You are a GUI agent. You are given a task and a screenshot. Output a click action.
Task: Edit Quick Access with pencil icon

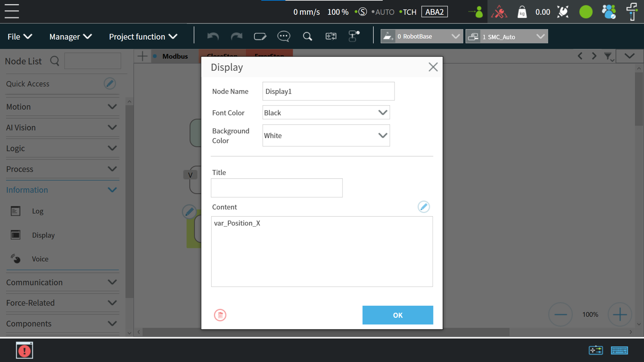click(x=110, y=84)
